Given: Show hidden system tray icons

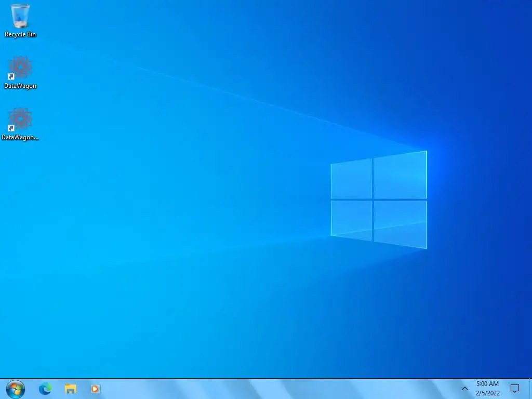Looking at the screenshot, I should click(465, 389).
